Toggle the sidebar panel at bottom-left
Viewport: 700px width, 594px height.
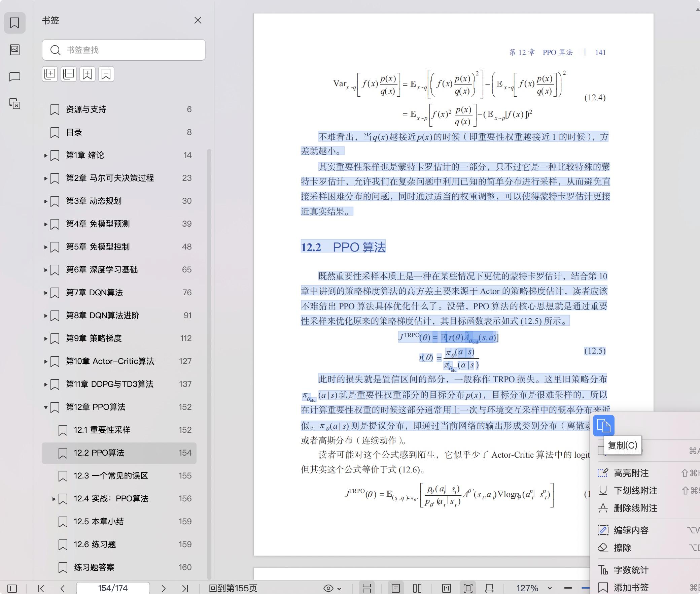[12, 588]
